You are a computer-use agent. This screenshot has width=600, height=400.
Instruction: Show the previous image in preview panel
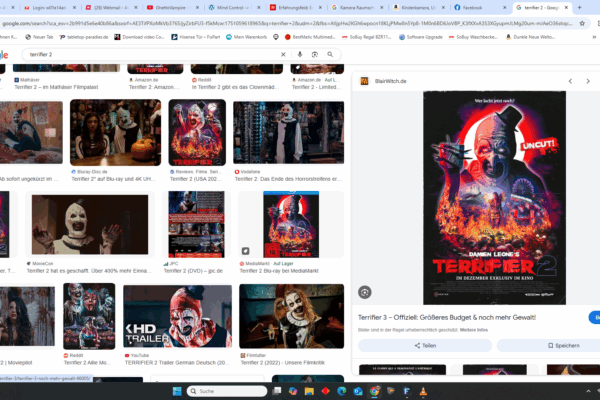[x=570, y=81]
